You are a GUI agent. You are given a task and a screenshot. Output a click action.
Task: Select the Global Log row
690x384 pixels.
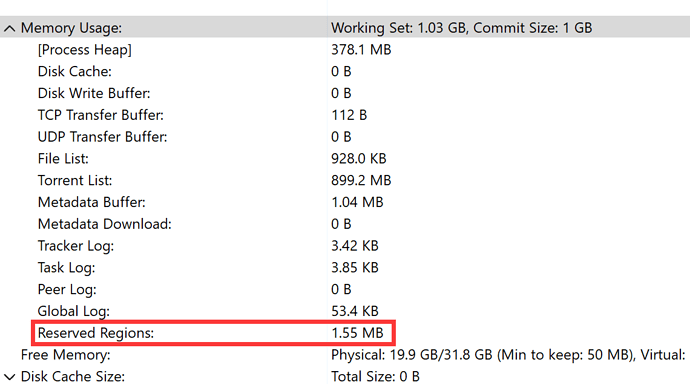pos(345,311)
